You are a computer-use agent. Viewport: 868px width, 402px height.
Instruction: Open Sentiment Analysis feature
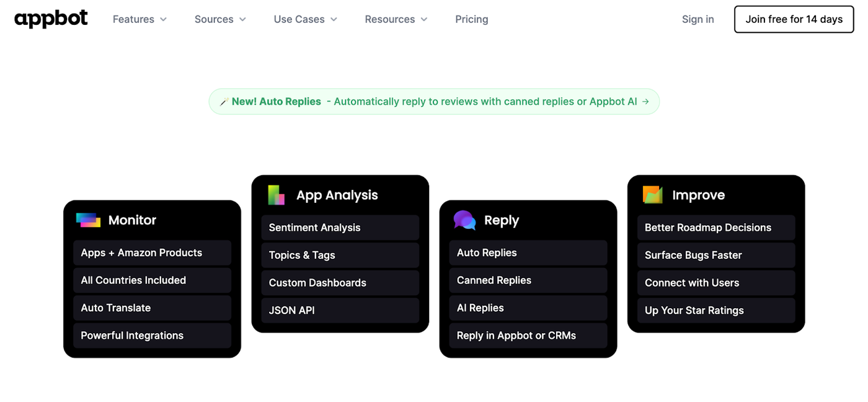pyautogui.click(x=340, y=228)
